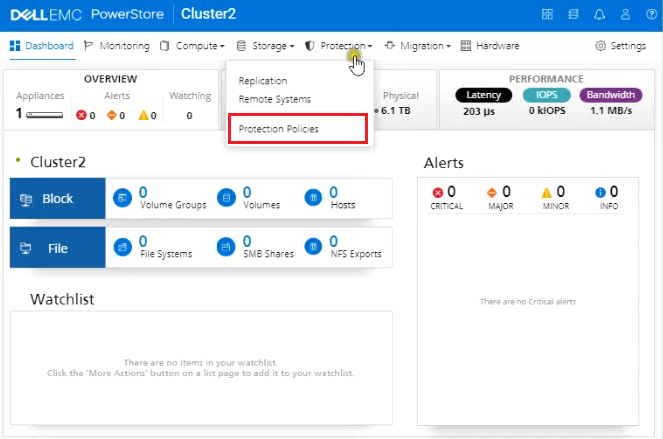Viewport: 663px width, 439px height.
Task: Open the jobs stack icon in header
Action: pos(573,14)
